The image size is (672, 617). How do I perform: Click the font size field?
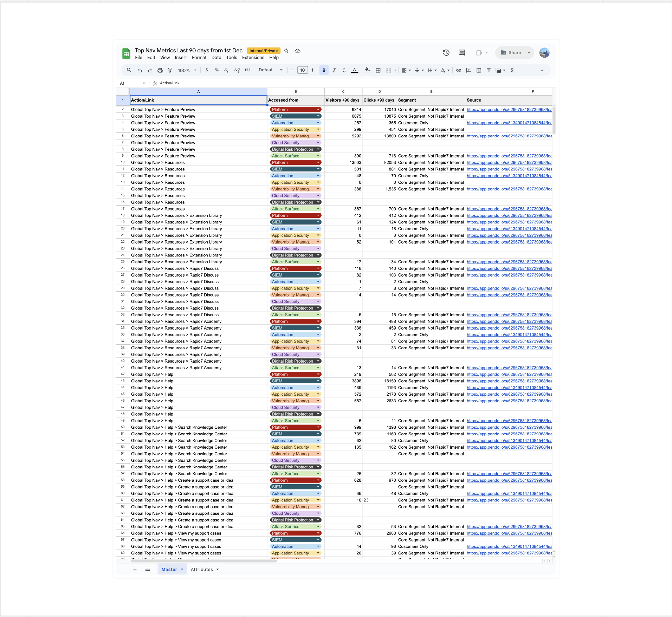pos(302,70)
